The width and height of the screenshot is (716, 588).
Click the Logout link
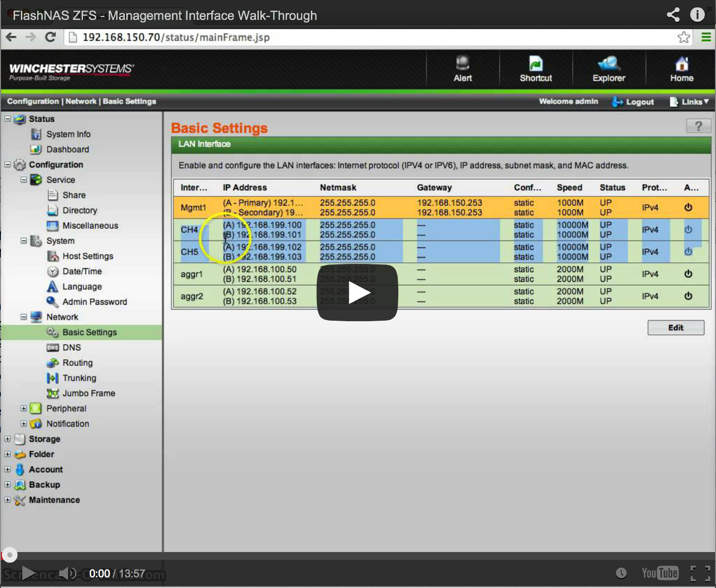coord(633,102)
